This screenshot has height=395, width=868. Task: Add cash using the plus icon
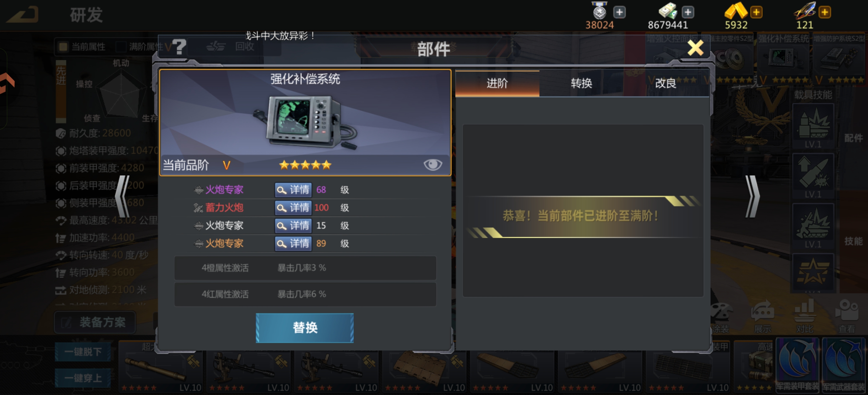click(x=688, y=12)
